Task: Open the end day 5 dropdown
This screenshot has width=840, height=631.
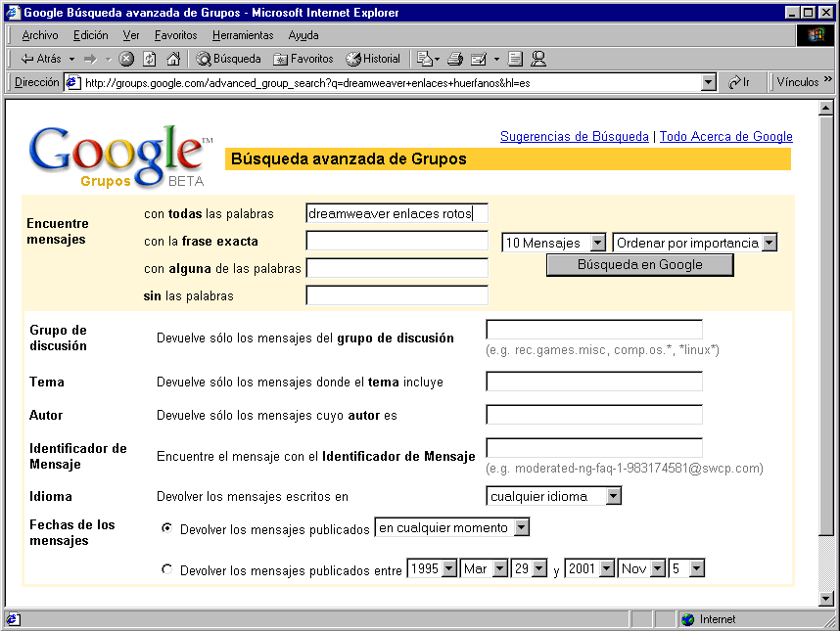Action: (x=697, y=568)
